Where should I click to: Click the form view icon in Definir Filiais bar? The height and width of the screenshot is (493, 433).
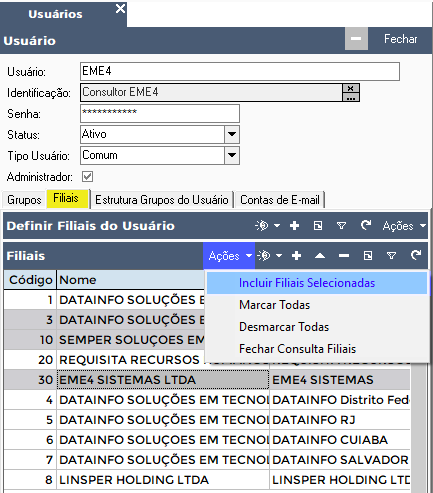click(x=318, y=226)
